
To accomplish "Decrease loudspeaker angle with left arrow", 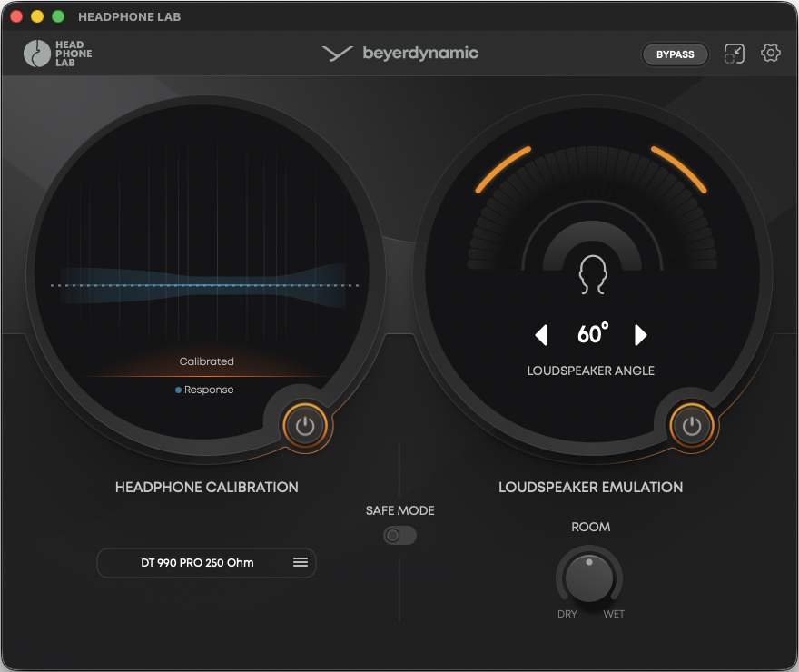I will point(541,335).
